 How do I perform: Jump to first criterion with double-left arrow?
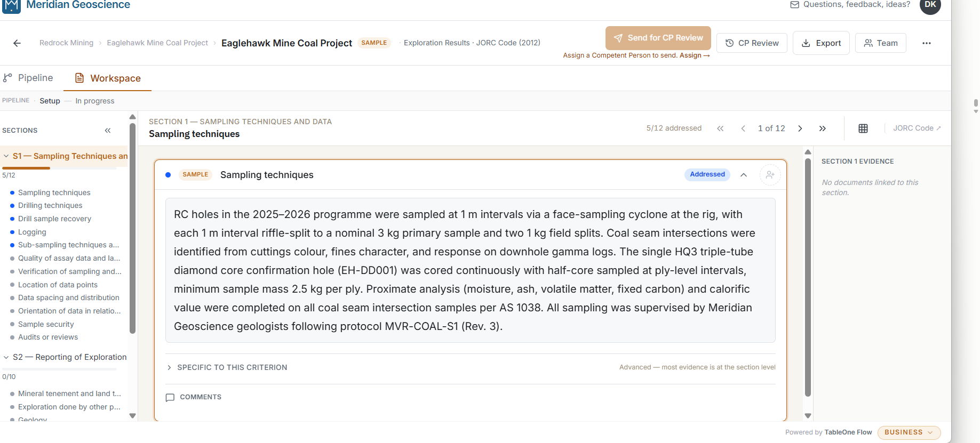720,128
